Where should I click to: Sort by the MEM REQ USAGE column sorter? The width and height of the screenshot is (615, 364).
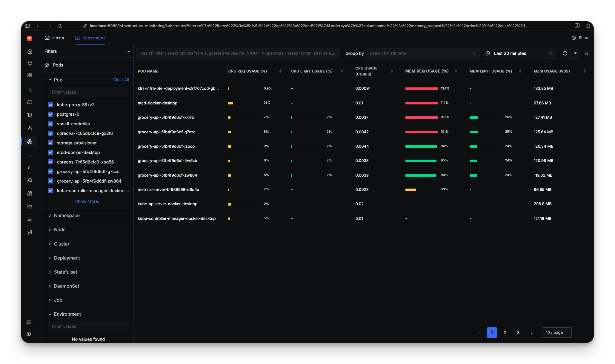click(456, 71)
